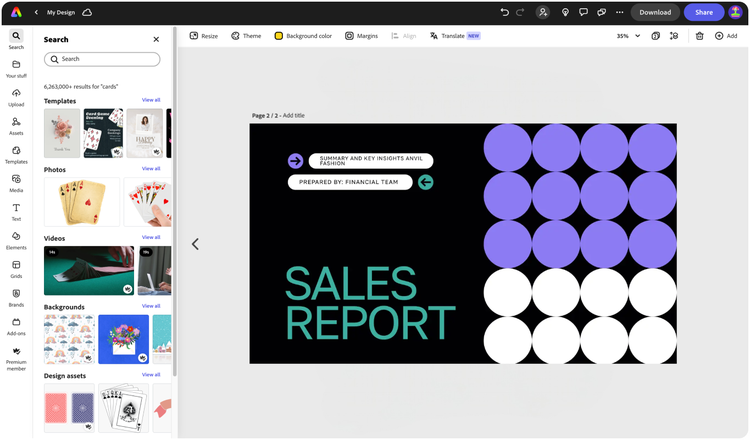Select the Text tool in sidebar
Screen dimensions: 750x440
click(x=16, y=212)
